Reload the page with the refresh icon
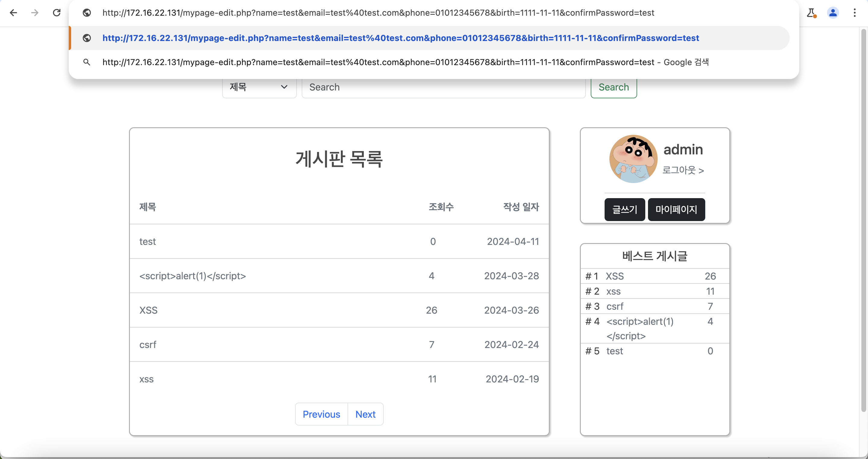The width and height of the screenshot is (868, 459). 57,13
